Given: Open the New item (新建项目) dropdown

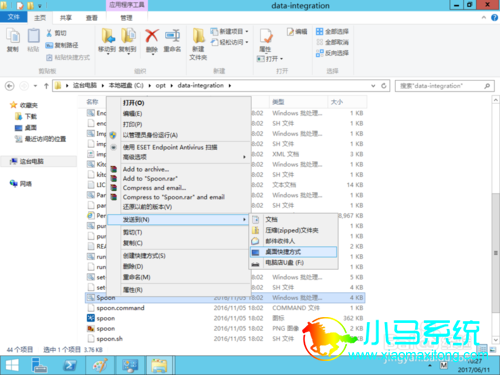Looking at the screenshot, I should pyautogui.click(x=230, y=31).
